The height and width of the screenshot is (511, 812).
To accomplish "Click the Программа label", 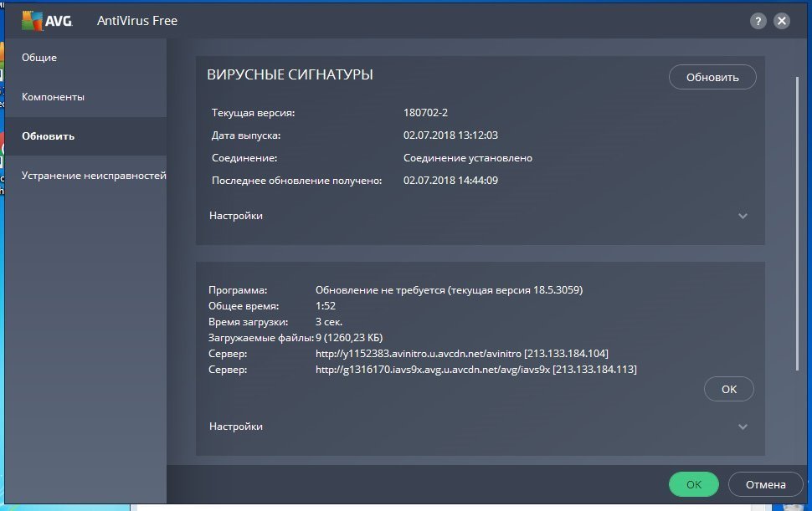I will pos(238,290).
